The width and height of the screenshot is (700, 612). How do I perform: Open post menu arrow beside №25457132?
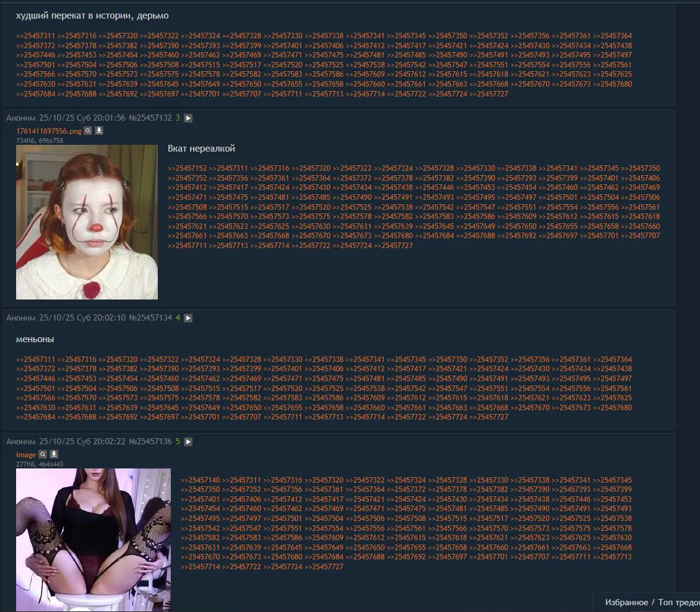coord(188,118)
